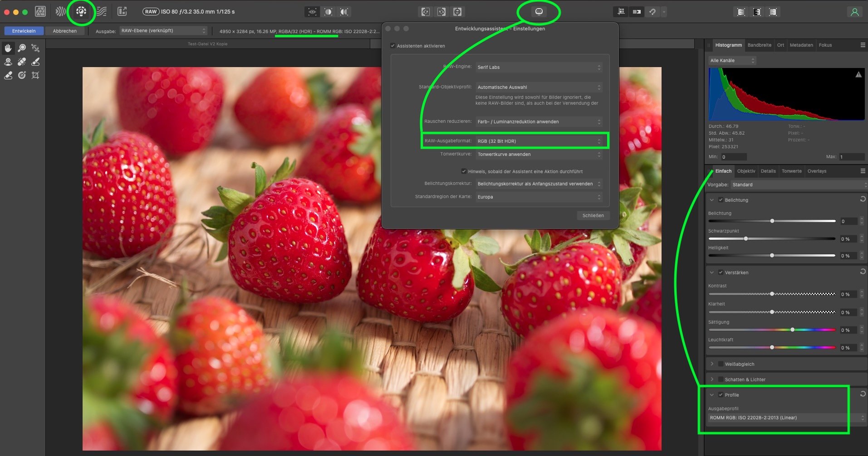Image resolution: width=868 pixels, height=456 pixels.
Task: Close the dialog with Schließen
Action: tap(593, 215)
